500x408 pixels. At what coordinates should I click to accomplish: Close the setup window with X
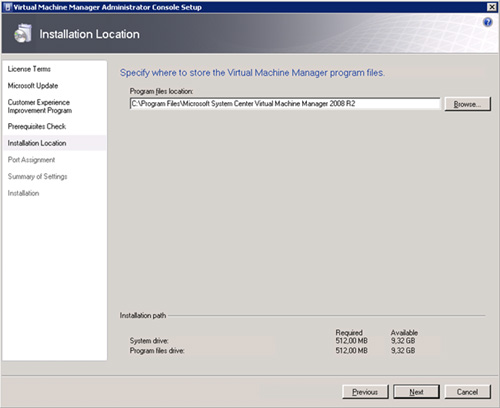click(492, 7)
